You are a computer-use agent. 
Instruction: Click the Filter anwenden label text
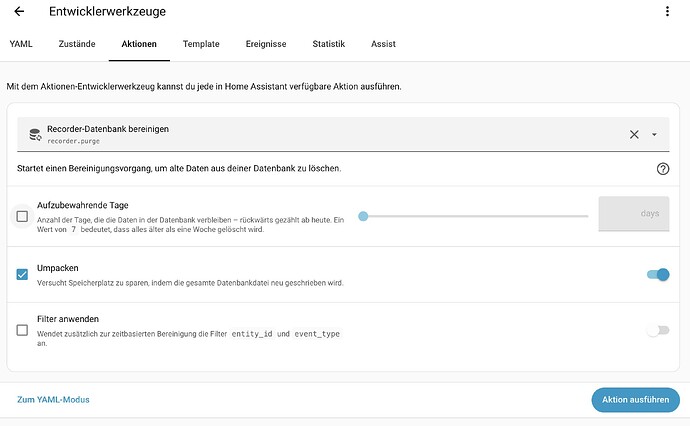click(x=68, y=319)
